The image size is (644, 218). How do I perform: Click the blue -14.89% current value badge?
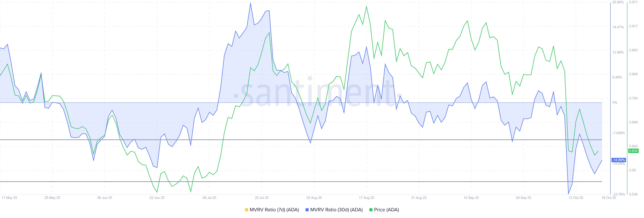point(619,160)
